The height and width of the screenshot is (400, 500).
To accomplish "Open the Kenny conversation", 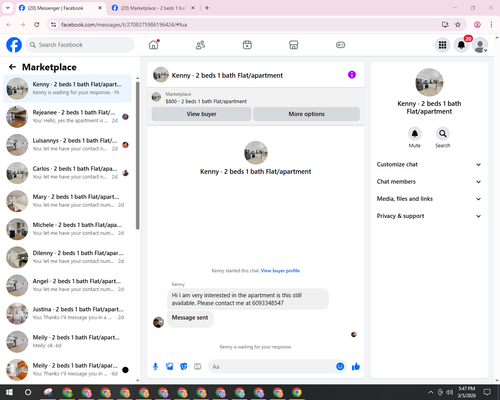I will (x=67, y=89).
